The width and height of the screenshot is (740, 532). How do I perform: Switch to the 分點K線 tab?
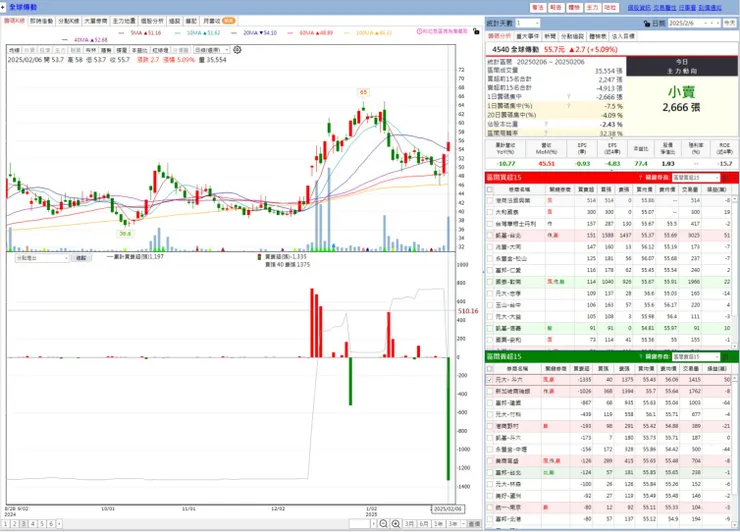(x=69, y=21)
